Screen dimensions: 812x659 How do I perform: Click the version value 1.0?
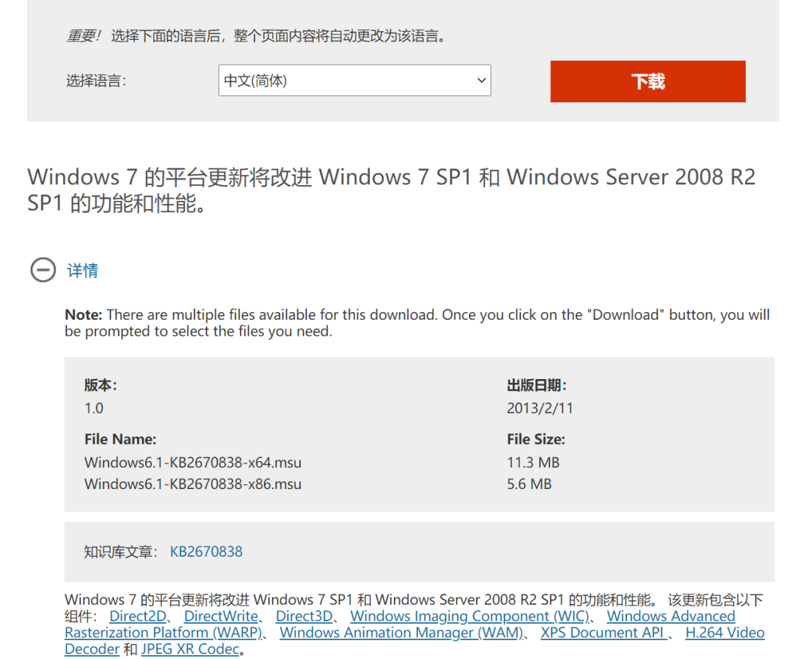[94, 408]
